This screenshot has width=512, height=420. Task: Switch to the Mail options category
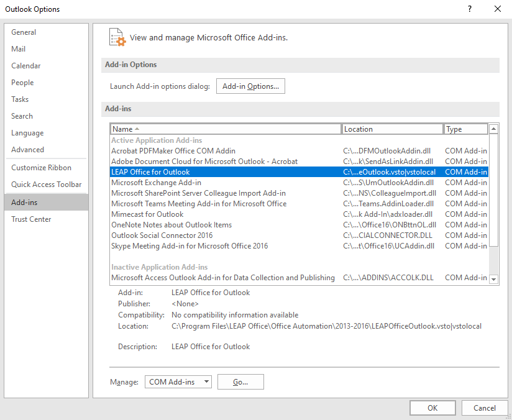point(19,49)
